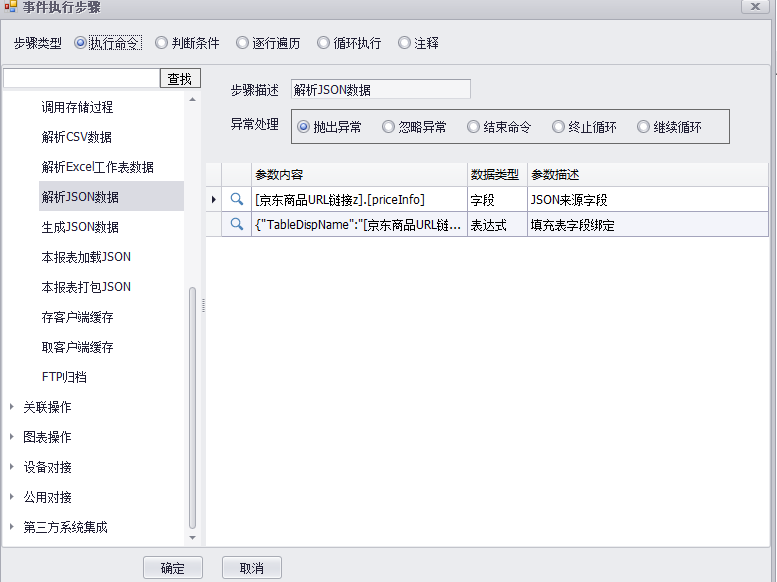Viewport: 777px width, 582px height.
Task: Select 生成JSON数据 command item
Action: click(80, 227)
